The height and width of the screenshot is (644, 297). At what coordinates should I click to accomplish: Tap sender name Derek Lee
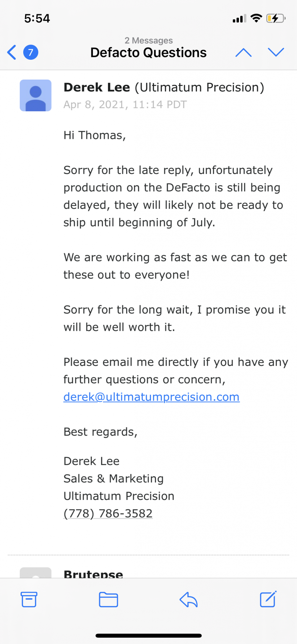[97, 87]
